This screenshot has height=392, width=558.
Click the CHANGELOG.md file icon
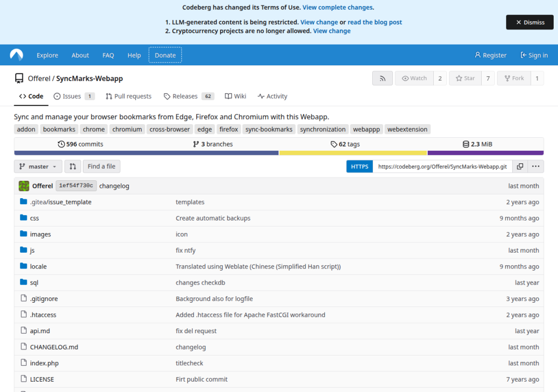pyautogui.click(x=23, y=346)
